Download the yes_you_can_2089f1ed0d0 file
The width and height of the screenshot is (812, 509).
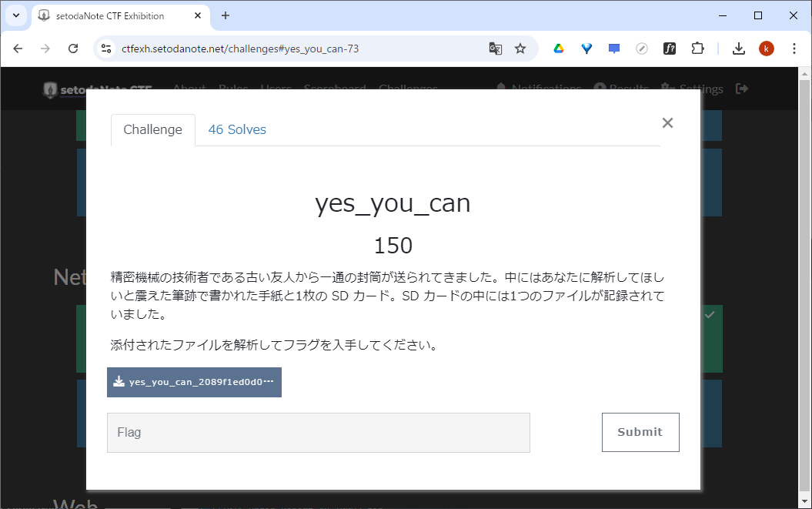pyautogui.click(x=194, y=383)
